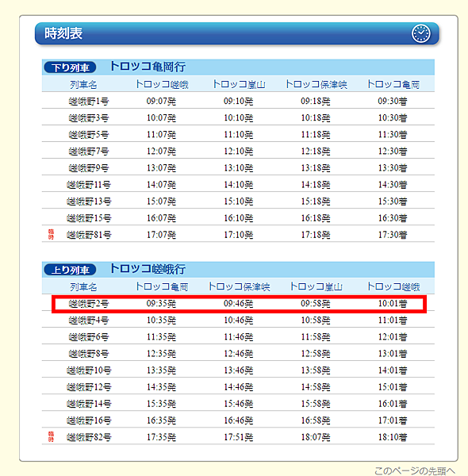Click the 09:10発 time for 嵯峨野1号
The image size is (468, 476).
click(239, 101)
